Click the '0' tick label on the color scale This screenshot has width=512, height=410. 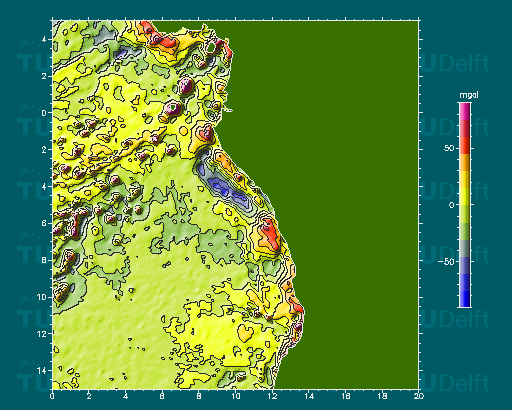(x=452, y=205)
